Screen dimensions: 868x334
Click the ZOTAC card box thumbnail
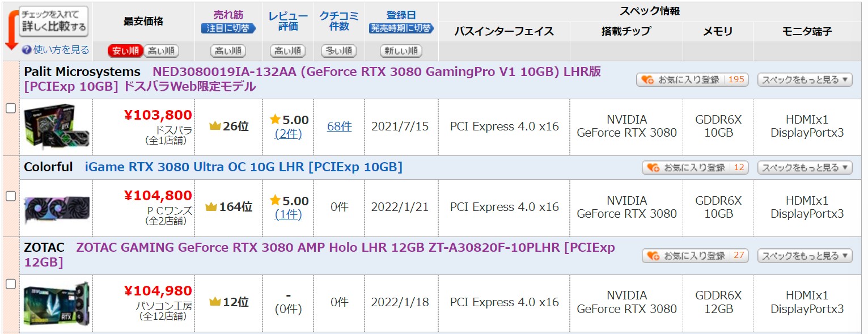click(57, 304)
